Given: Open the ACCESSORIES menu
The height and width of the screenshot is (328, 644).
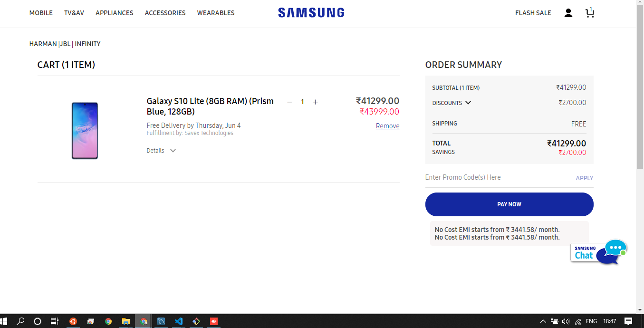Looking at the screenshot, I should tap(165, 13).
